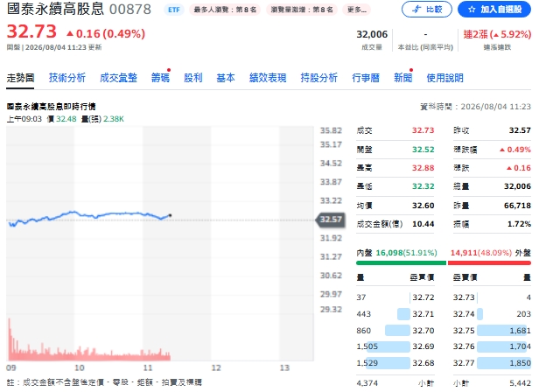Click bid price 32.68 row
Image resolution: width=539 pixels, height=392 pixels.
tap(395, 363)
